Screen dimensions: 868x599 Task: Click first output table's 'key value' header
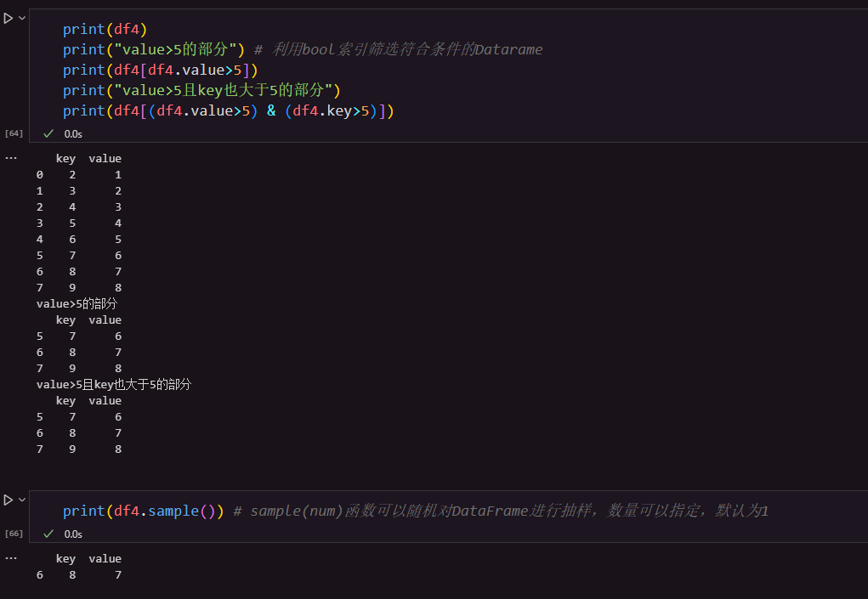tap(88, 159)
